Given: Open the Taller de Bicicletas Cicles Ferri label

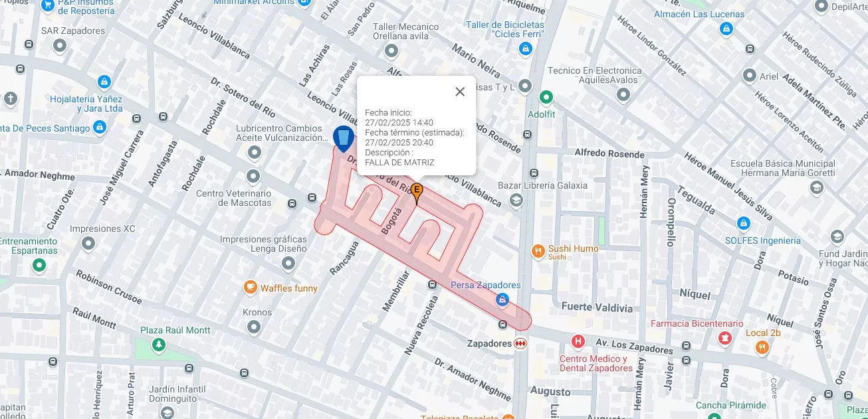Looking at the screenshot, I should coord(505,29).
